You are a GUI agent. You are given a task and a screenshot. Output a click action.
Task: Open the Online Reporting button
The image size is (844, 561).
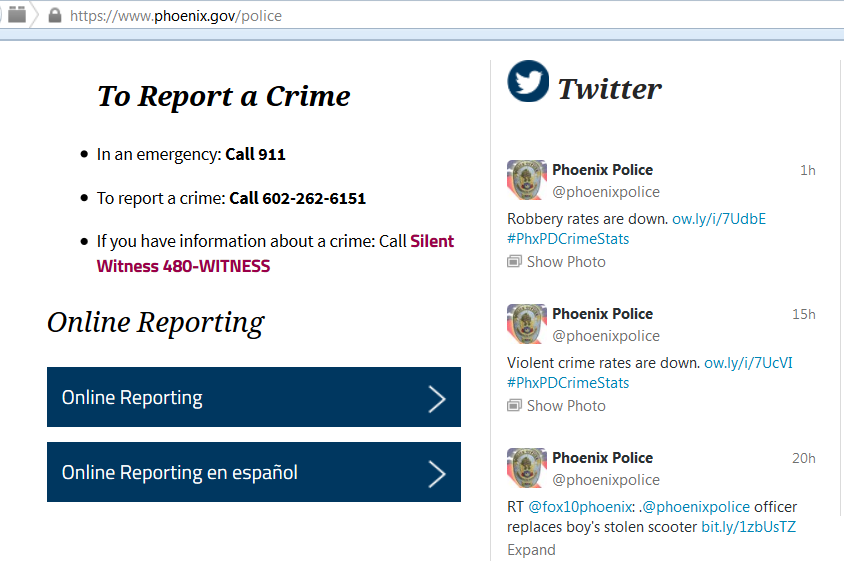pyautogui.click(x=253, y=397)
